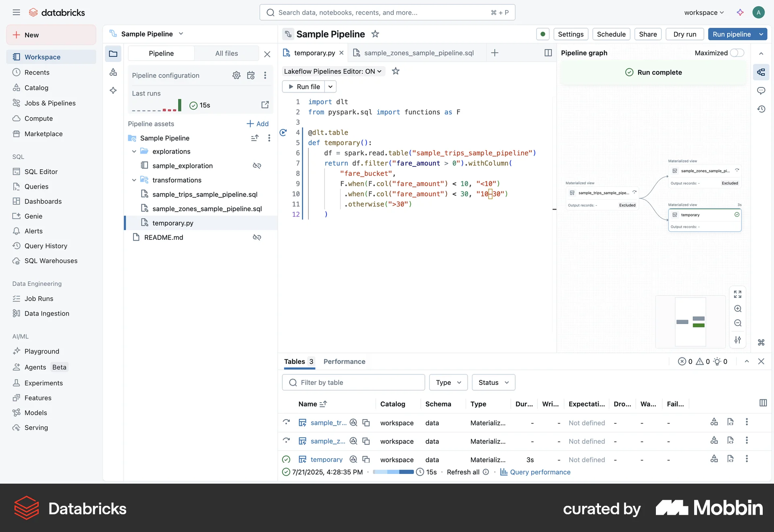This screenshot has width=774, height=532.
Task: Click the Filter by table input field
Action: tap(354, 382)
